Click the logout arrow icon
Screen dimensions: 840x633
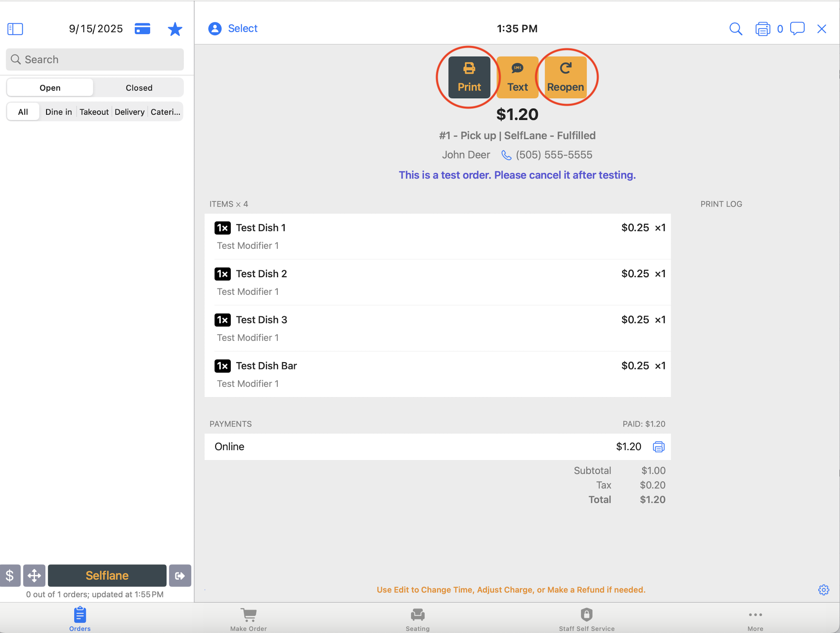(180, 576)
